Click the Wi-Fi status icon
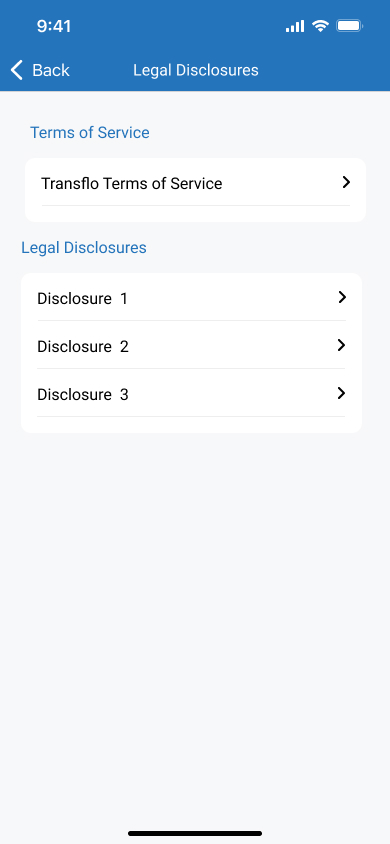 (x=320, y=25)
